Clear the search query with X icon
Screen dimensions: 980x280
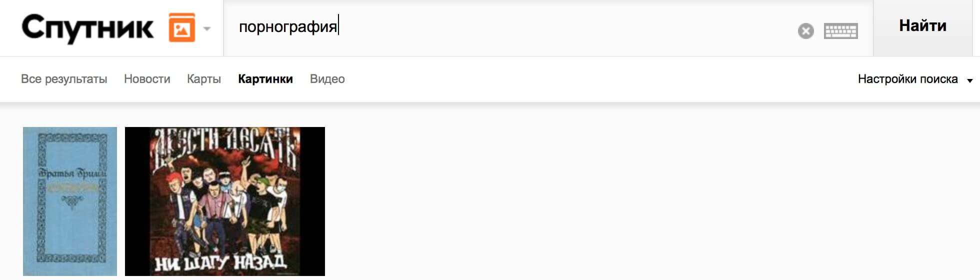click(x=805, y=31)
